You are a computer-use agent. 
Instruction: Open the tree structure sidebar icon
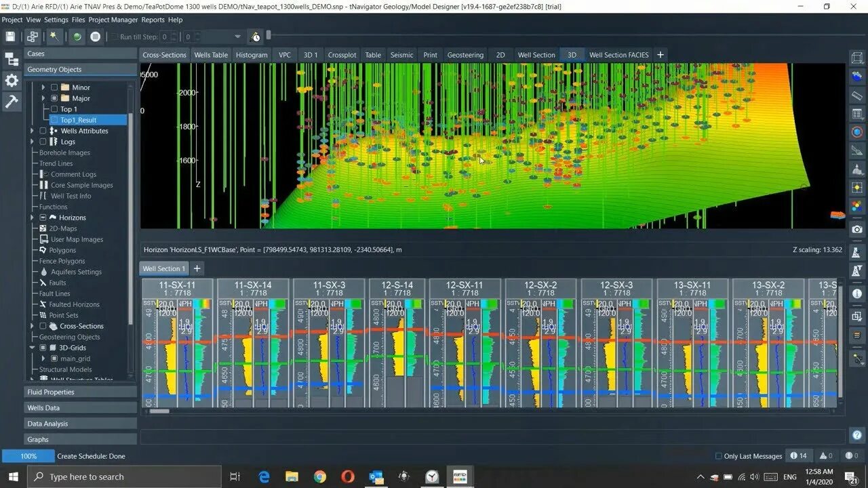12,60
